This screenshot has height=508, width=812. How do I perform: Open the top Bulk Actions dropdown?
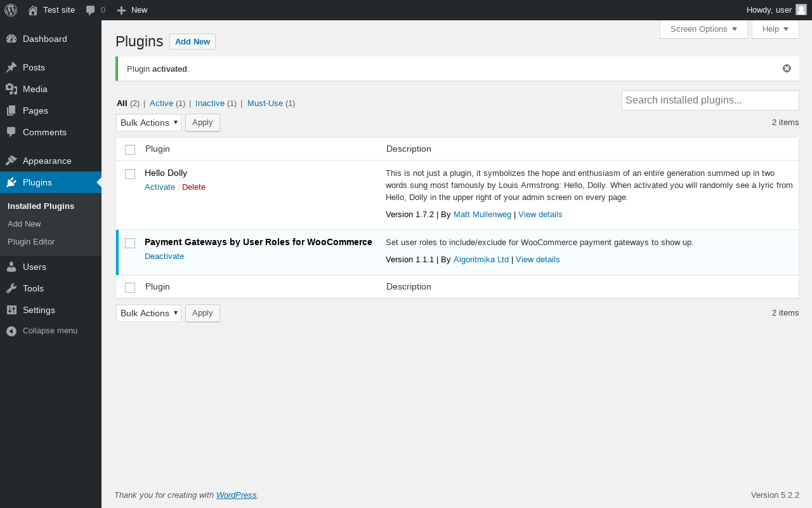(x=148, y=123)
